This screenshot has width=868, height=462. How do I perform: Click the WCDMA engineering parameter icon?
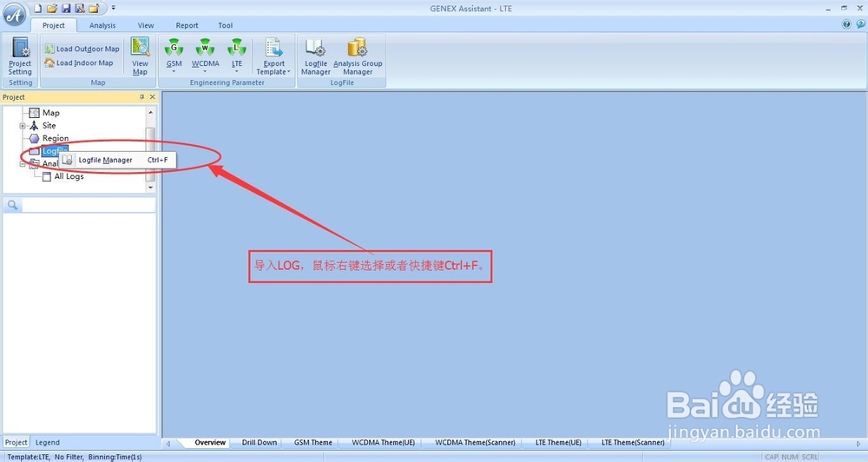click(x=205, y=48)
